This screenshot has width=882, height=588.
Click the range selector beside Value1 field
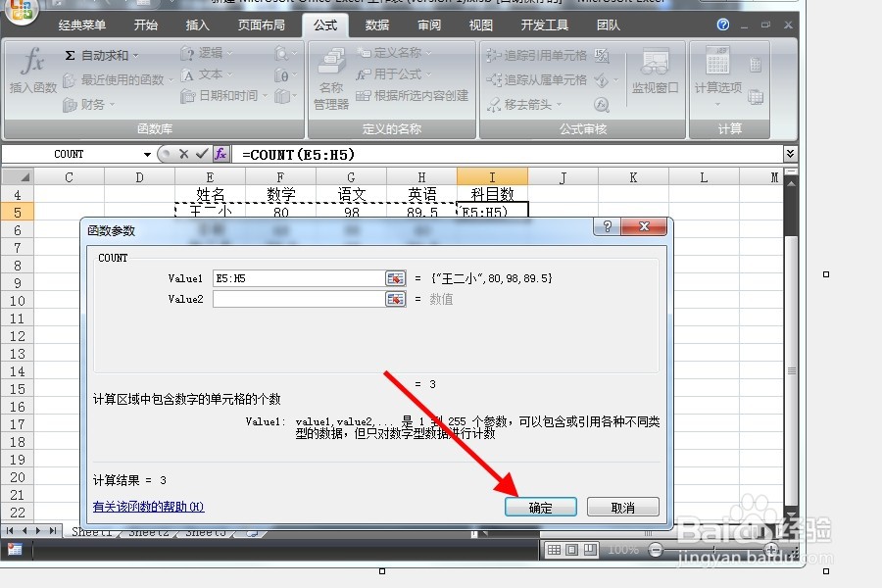tap(395, 277)
